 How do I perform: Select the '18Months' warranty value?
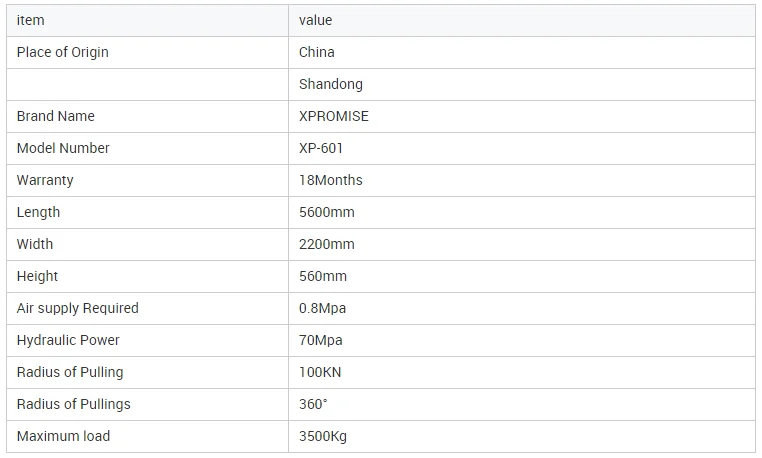[x=331, y=180]
